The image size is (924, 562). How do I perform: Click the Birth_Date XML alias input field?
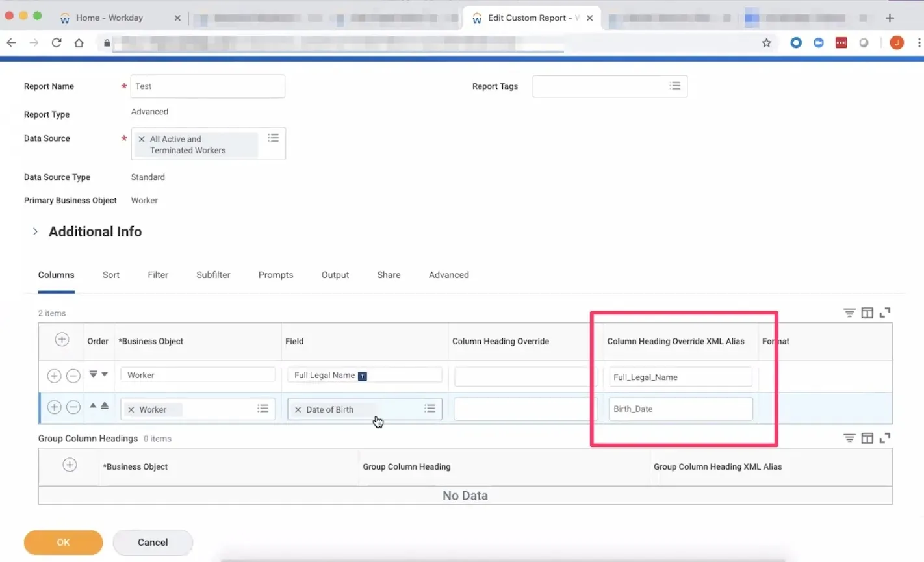click(680, 409)
